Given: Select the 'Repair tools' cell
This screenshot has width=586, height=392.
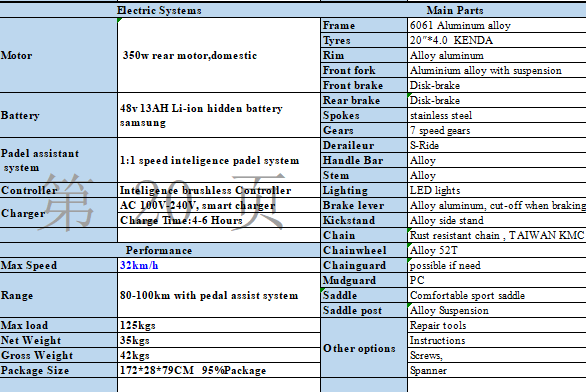Looking at the screenshot, I should (497, 325).
